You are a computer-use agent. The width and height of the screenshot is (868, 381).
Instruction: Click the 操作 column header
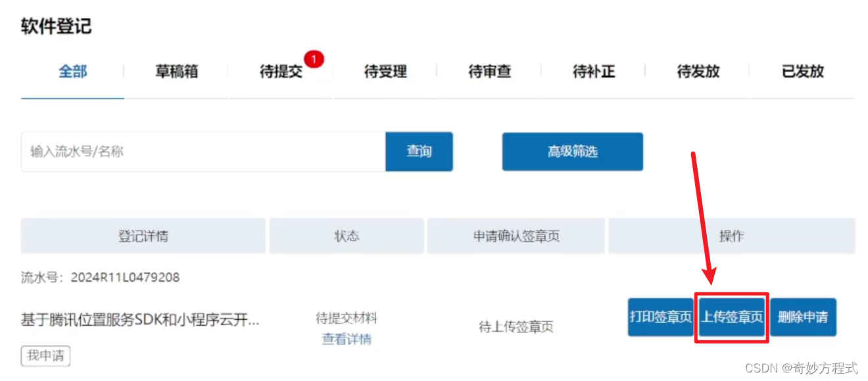tap(731, 236)
